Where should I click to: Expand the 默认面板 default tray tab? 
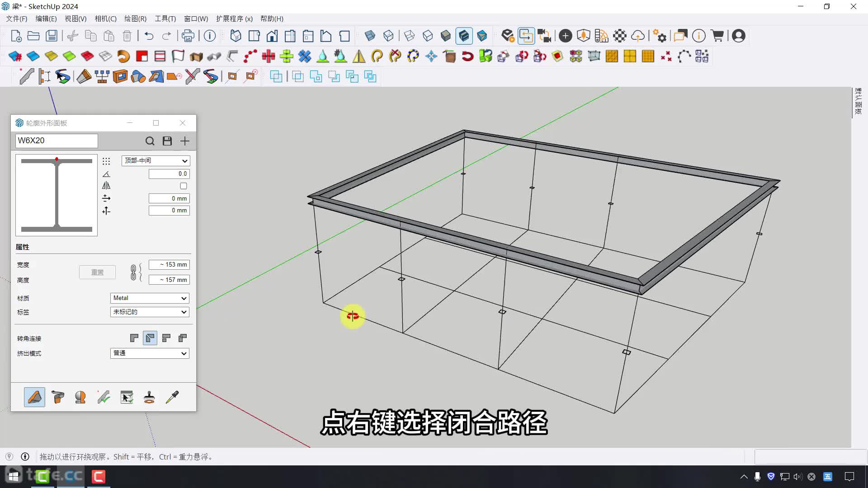pos(859,101)
